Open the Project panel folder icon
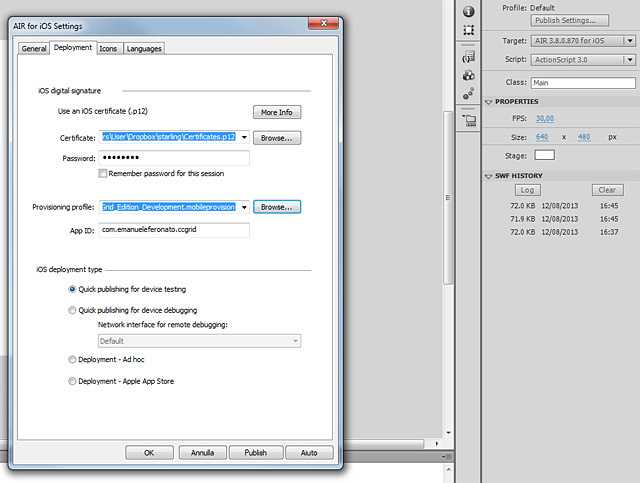 coord(468,119)
